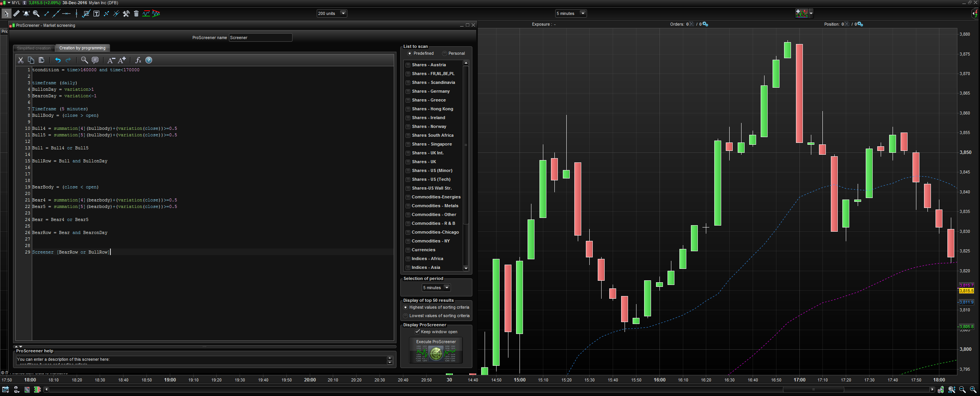Toggle comment on selected code lines

[x=95, y=60]
